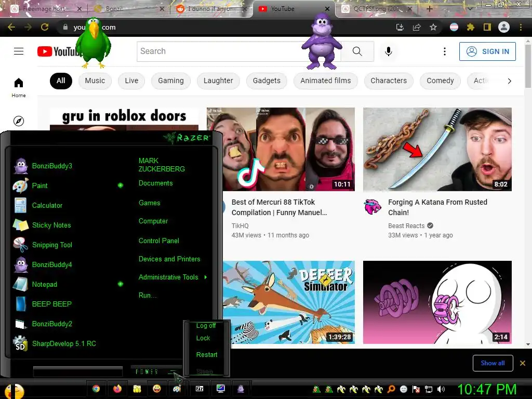The height and width of the screenshot is (399, 532).
Task: Click the volume speaker icon in the tray
Action: click(441, 389)
